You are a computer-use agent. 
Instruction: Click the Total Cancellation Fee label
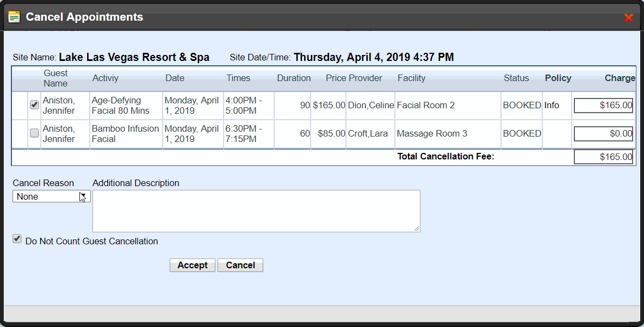pyautogui.click(x=445, y=156)
